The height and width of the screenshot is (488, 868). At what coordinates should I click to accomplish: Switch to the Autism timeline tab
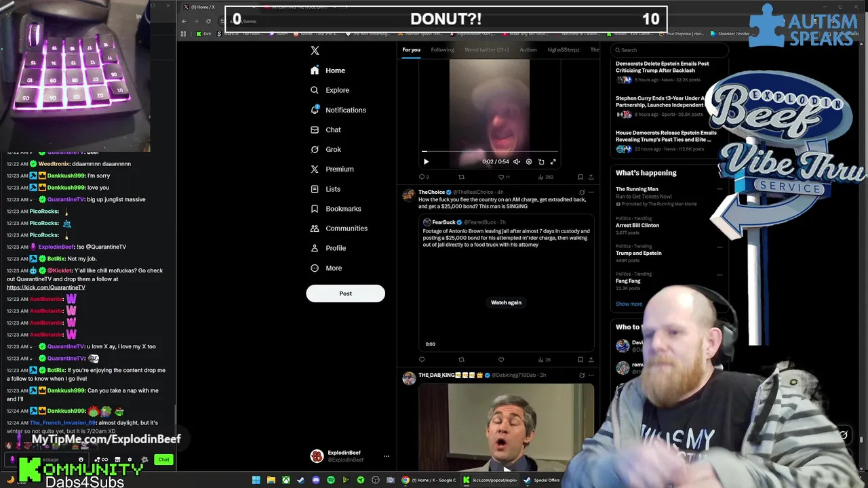click(528, 49)
